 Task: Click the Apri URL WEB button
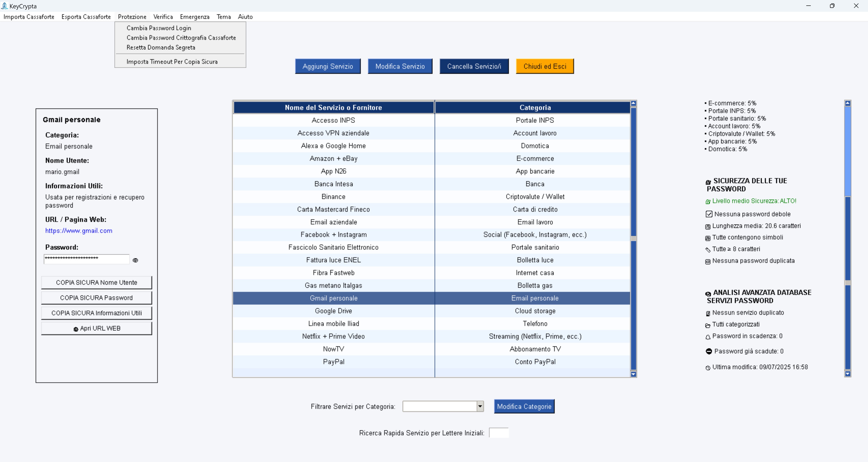97,328
